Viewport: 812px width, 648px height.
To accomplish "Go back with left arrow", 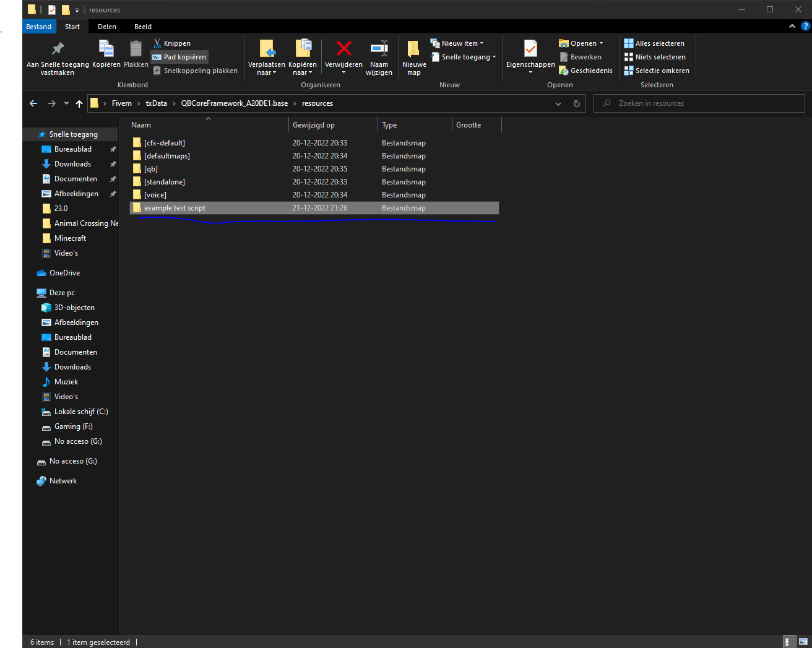I will [33, 103].
